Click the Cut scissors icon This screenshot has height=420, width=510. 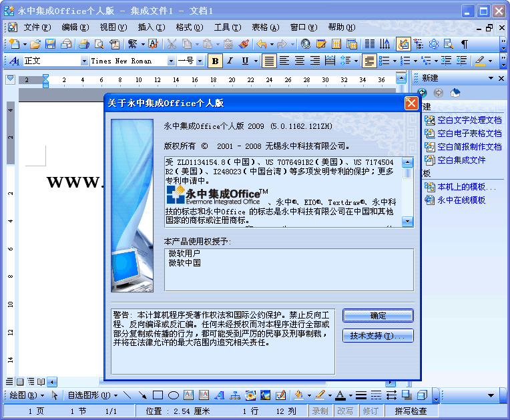pos(172,43)
